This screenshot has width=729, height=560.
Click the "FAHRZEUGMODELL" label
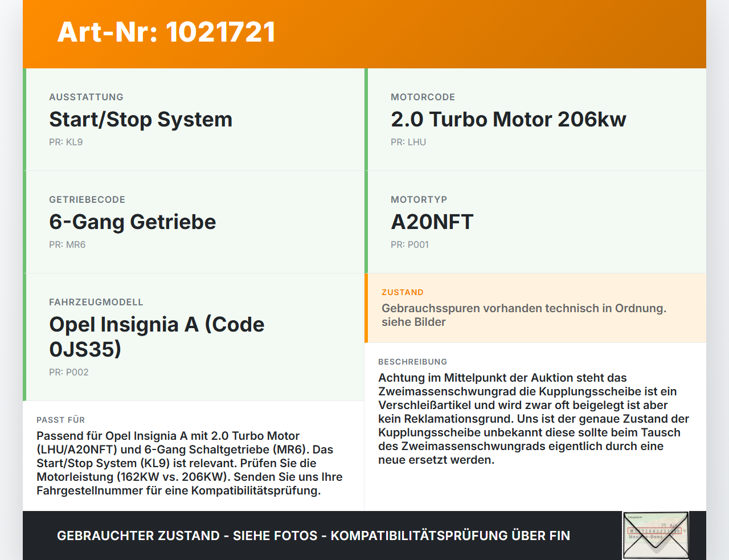coord(96,302)
